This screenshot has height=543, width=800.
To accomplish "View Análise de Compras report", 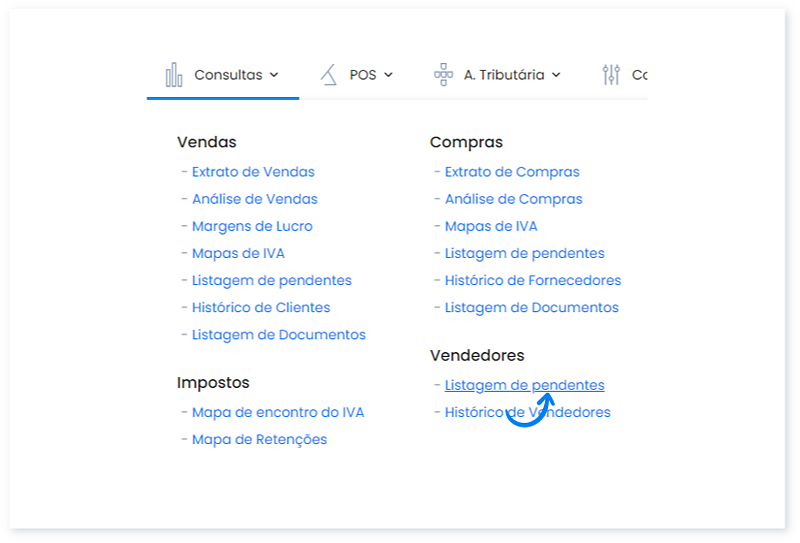I will (513, 199).
